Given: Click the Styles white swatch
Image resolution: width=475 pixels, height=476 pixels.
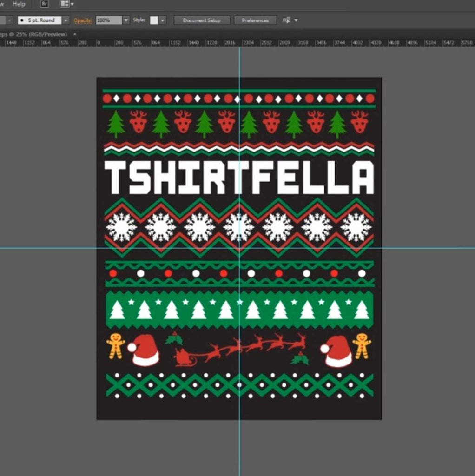Looking at the screenshot, I should tap(154, 20).
